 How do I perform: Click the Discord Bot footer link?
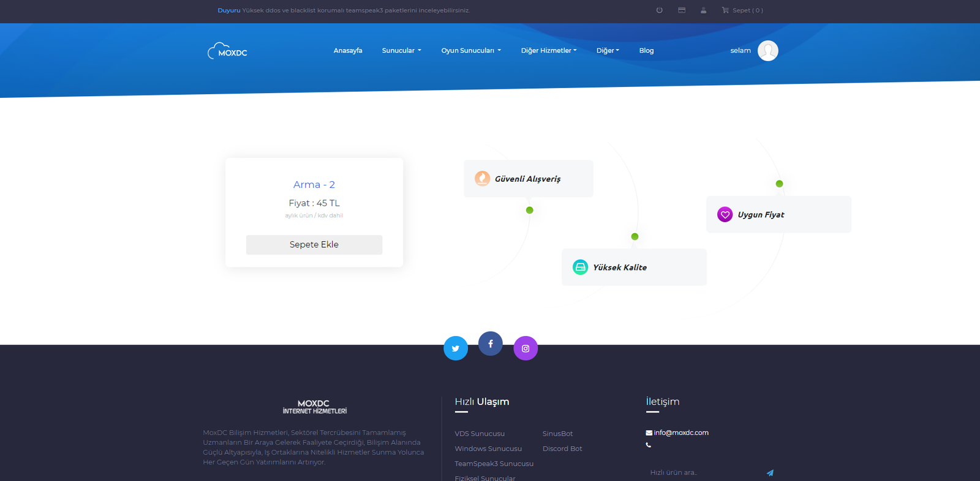(x=562, y=449)
